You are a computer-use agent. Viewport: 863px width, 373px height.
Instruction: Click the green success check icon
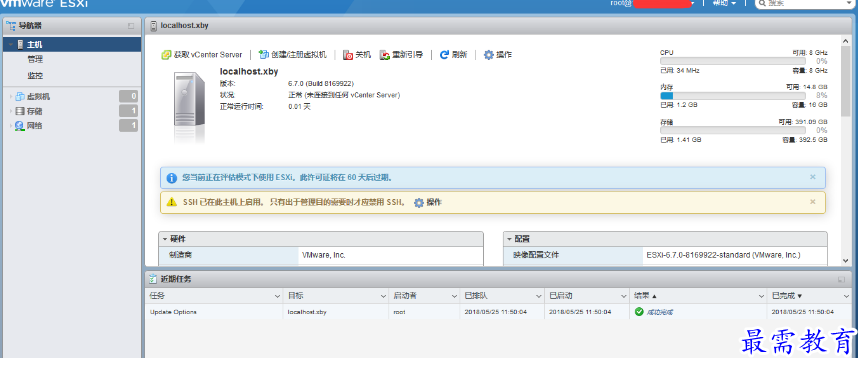(x=639, y=312)
